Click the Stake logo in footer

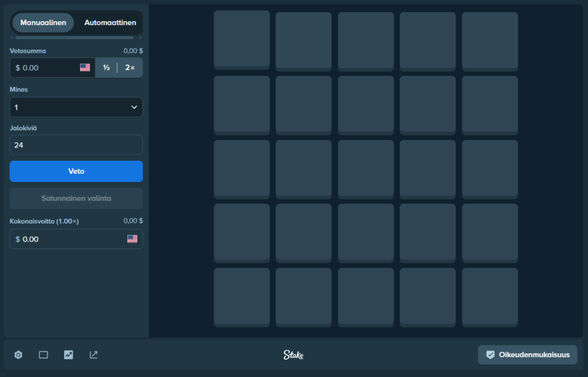click(x=293, y=355)
